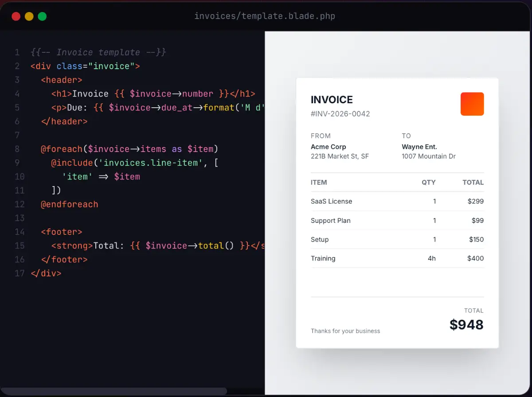Click the ITEM column header
Screen dimensions: 532x397
click(x=319, y=182)
